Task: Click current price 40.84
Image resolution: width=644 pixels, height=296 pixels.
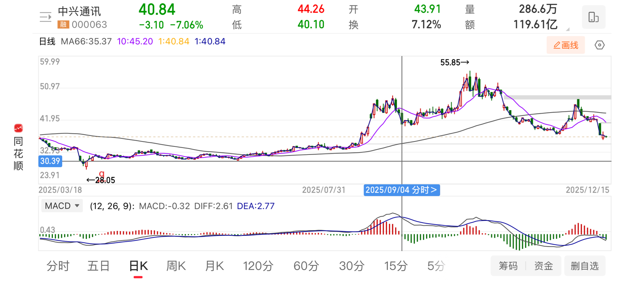Action: click(157, 10)
